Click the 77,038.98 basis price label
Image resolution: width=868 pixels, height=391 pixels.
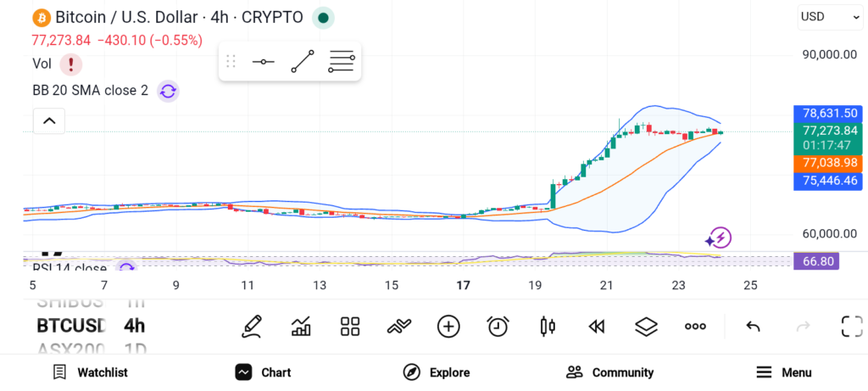pyautogui.click(x=827, y=164)
